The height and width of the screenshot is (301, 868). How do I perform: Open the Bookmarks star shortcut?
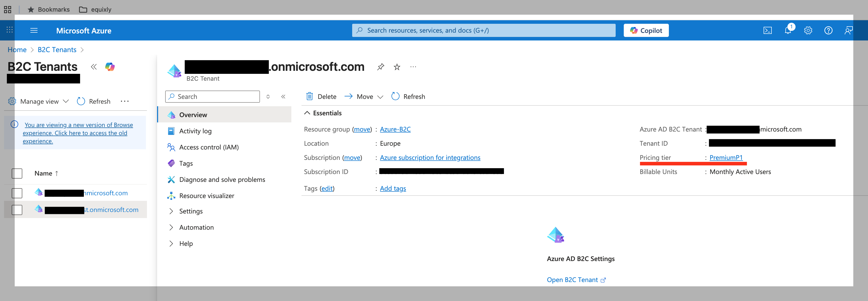(49, 9)
